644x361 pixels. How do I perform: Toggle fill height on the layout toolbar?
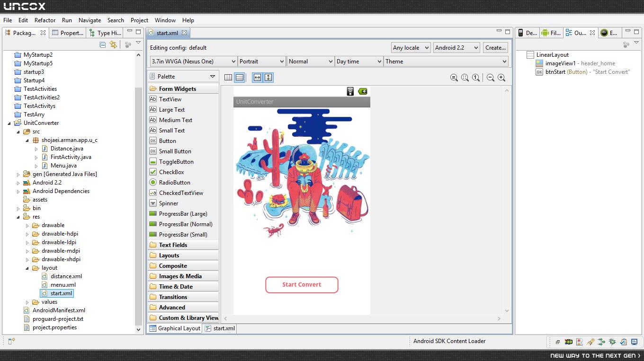tap(268, 77)
